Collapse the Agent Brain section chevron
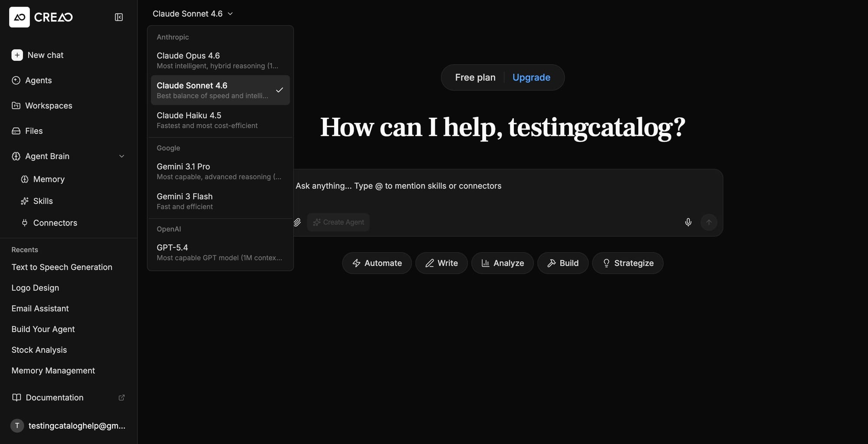 coord(122,156)
